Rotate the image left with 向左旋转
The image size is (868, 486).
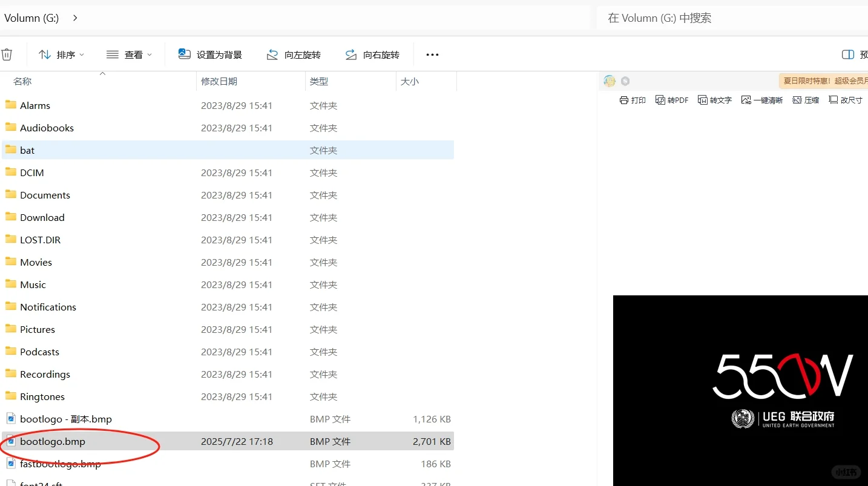click(x=294, y=54)
